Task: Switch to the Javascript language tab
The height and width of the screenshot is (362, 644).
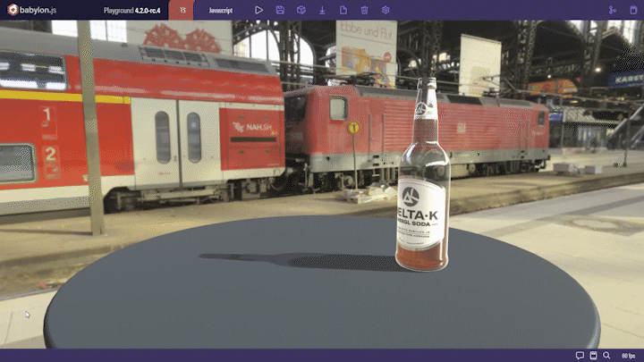Action: click(221, 10)
